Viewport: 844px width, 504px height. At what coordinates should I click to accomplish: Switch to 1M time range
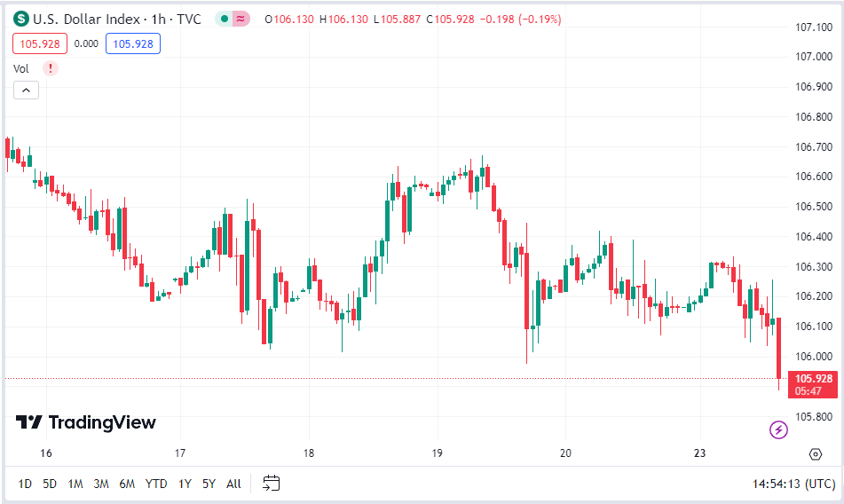click(x=75, y=484)
